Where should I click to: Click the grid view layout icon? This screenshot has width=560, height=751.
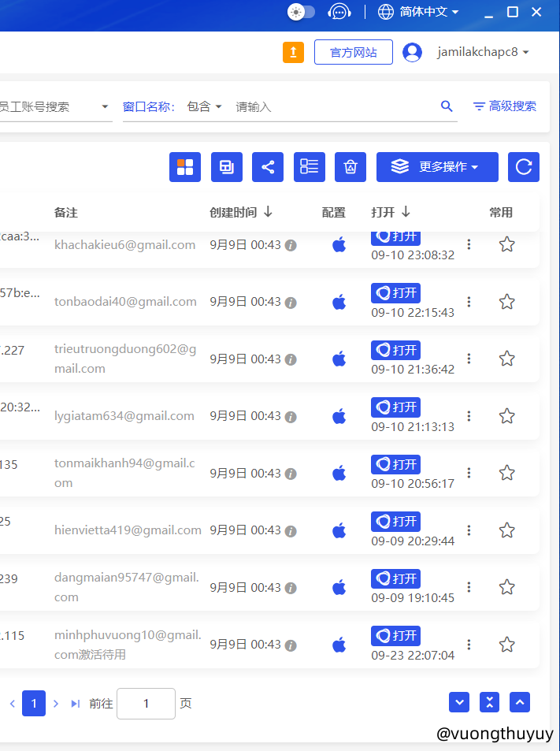click(185, 167)
